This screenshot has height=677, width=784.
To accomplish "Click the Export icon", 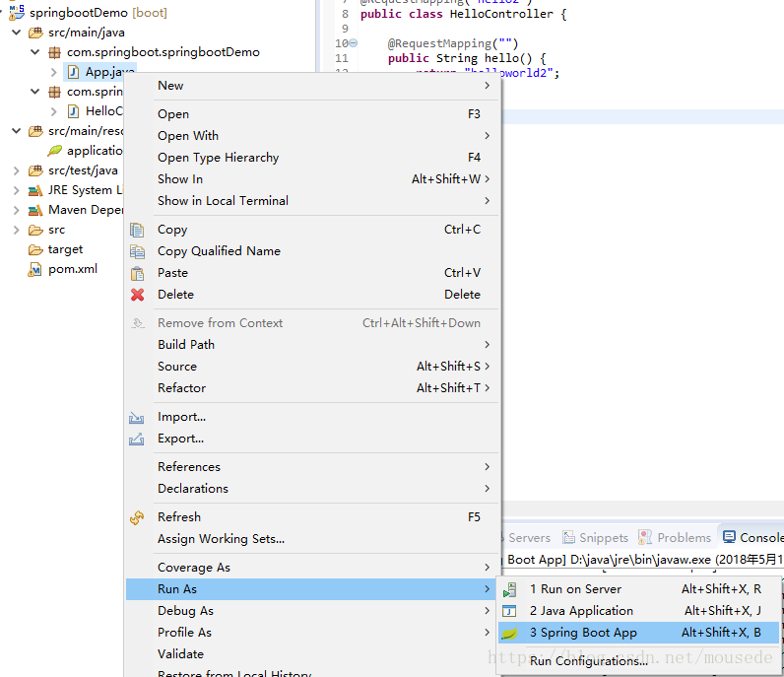I will 137,439.
